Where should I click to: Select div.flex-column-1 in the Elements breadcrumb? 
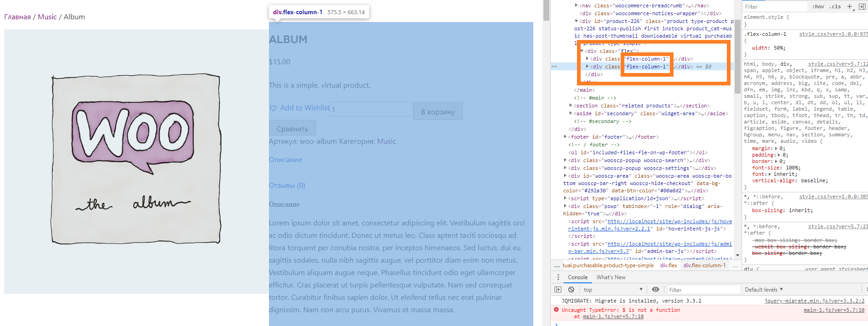click(704, 265)
